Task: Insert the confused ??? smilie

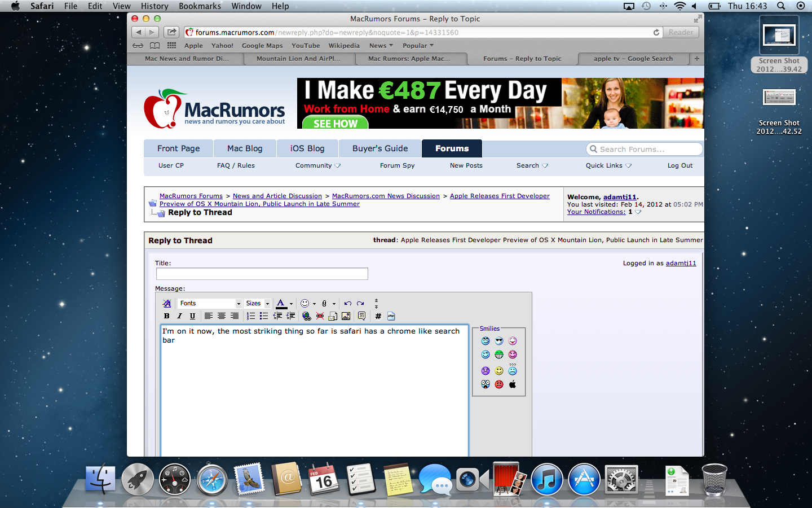Action: pos(513,370)
